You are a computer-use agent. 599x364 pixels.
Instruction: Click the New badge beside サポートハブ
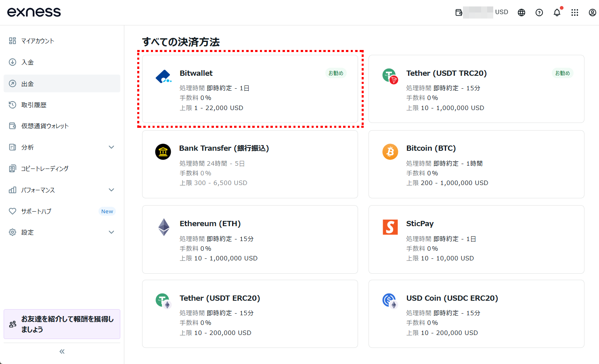[107, 211]
